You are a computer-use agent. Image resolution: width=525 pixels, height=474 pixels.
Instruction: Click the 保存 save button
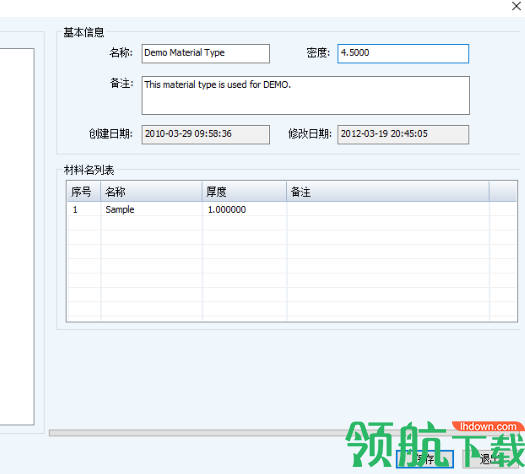[x=425, y=459]
